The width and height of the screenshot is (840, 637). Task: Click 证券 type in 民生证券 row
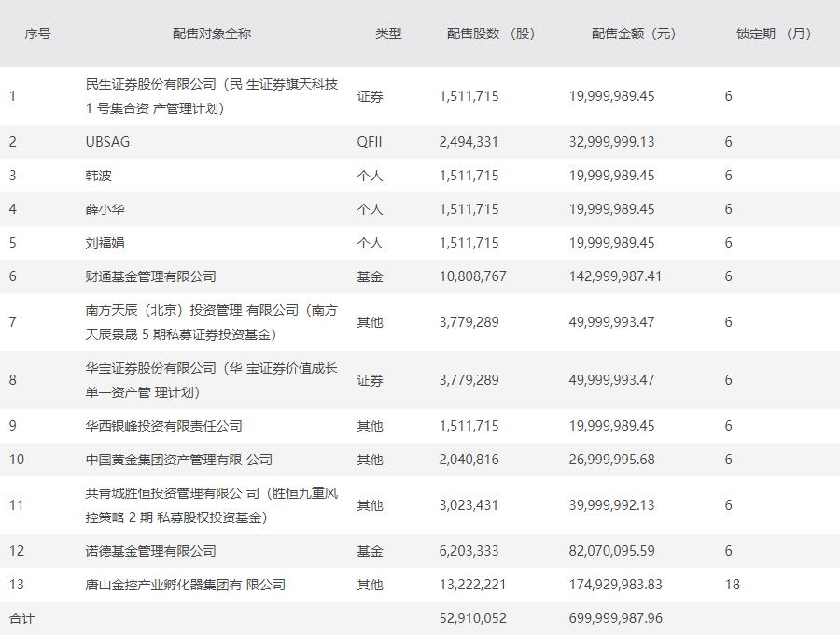370,96
